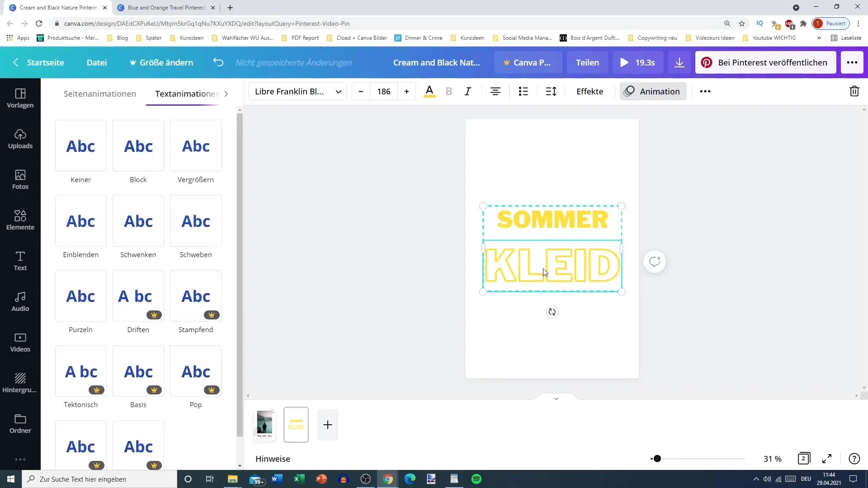Click the Teilen button
868x488 pixels.
click(587, 62)
